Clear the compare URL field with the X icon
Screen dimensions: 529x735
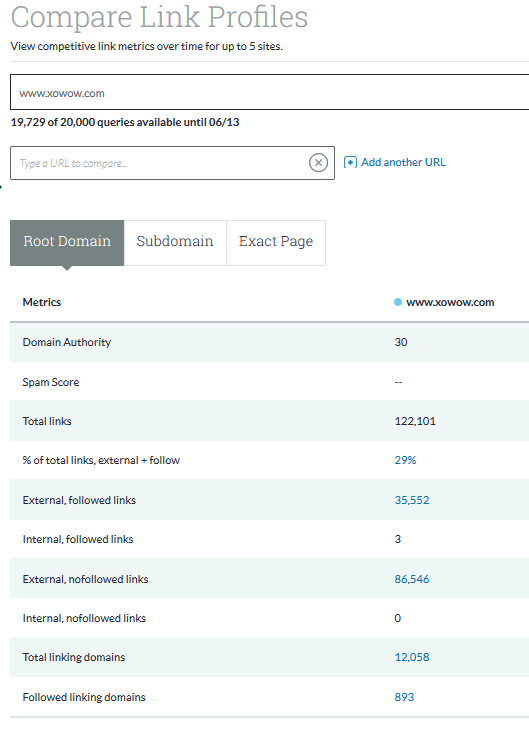click(318, 163)
